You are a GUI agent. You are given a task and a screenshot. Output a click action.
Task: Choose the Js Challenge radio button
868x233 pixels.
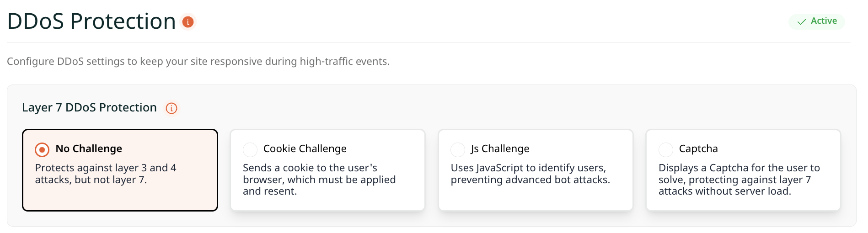(458, 149)
